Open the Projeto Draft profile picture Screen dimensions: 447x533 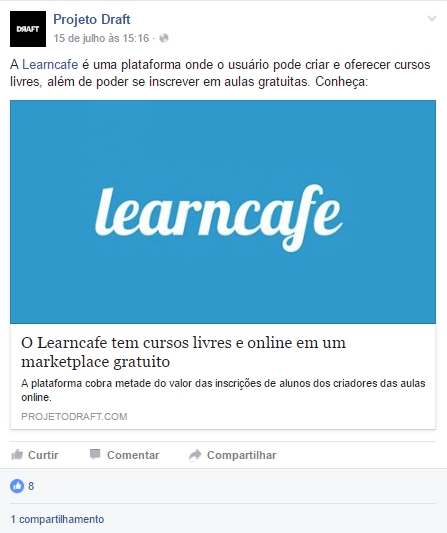pyautogui.click(x=28, y=29)
